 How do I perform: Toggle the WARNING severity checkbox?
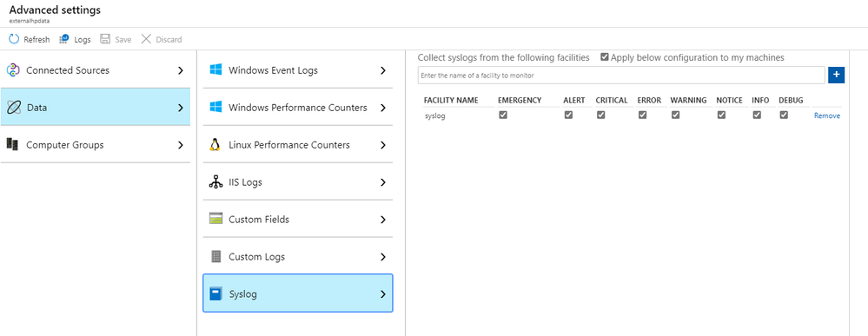(675, 115)
